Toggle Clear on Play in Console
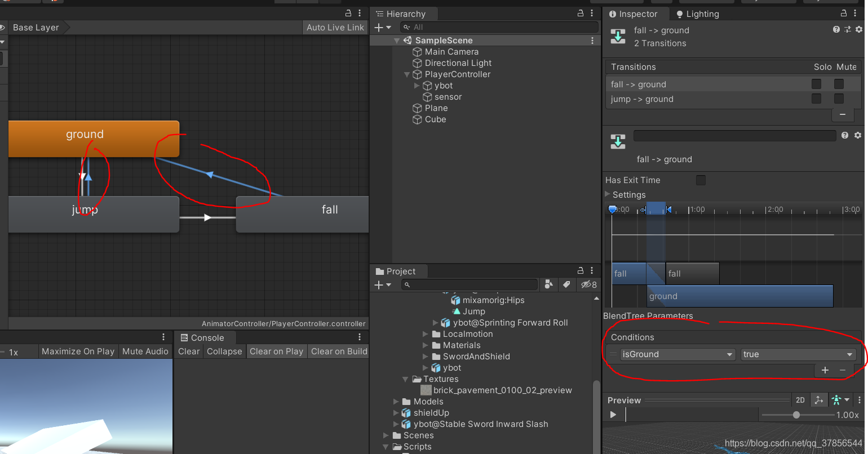Screen dimensions: 868x454 [x=276, y=351]
